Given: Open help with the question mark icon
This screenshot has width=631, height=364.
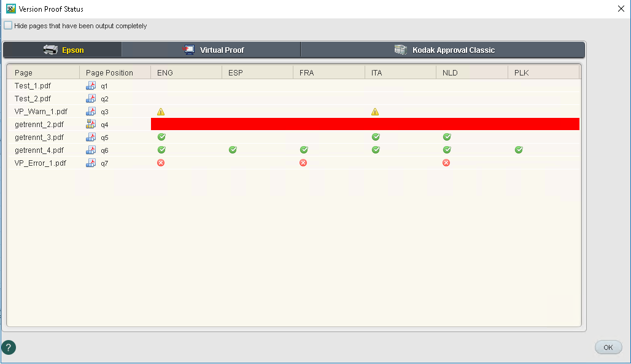Looking at the screenshot, I should coord(9,347).
